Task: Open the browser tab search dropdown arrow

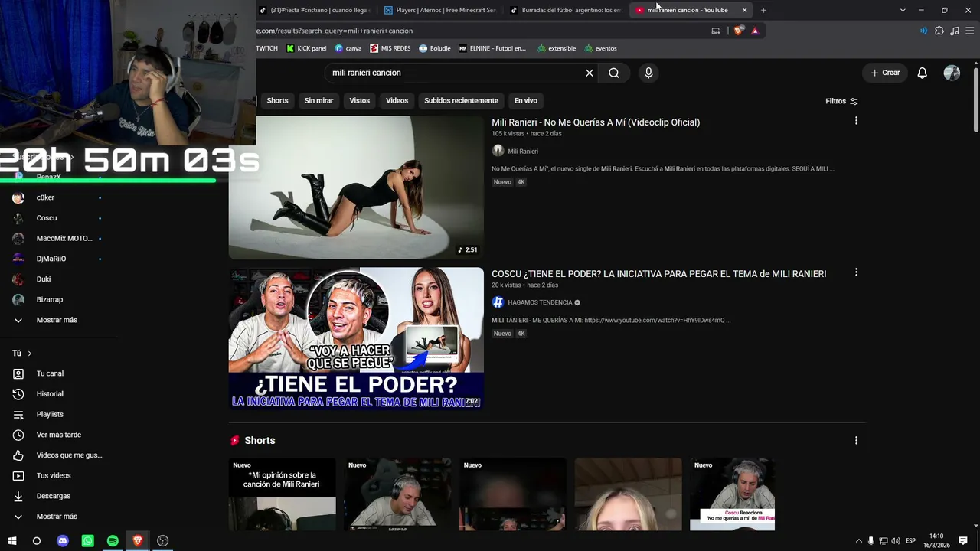Action: pyautogui.click(x=903, y=10)
